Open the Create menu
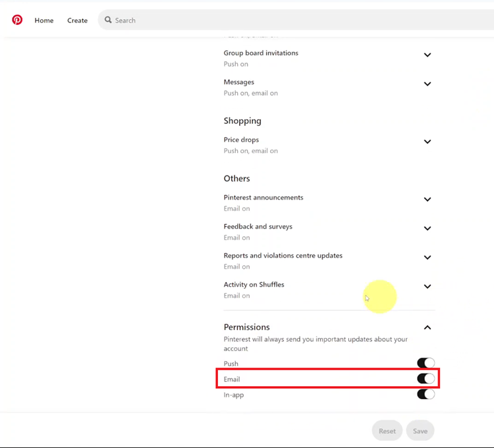 (77, 20)
